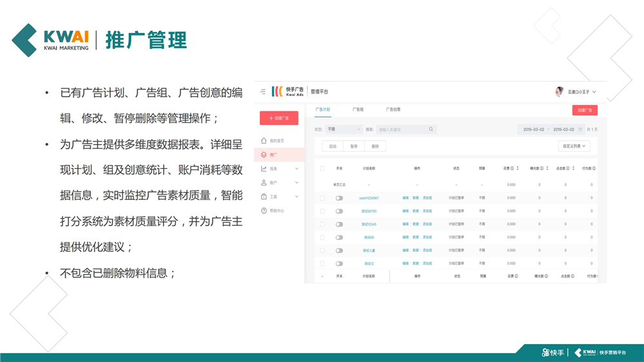Click the home icon next to 我的首页
Screen dimensions: 644x362
click(263, 140)
